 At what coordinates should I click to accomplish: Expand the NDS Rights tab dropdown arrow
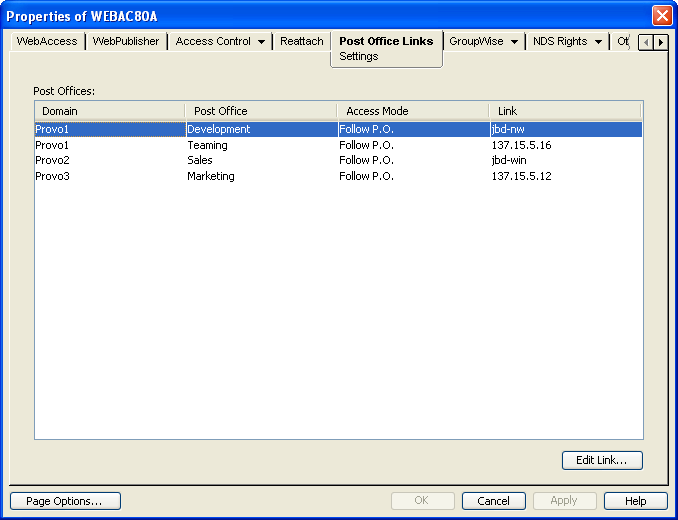pyautogui.click(x=598, y=42)
